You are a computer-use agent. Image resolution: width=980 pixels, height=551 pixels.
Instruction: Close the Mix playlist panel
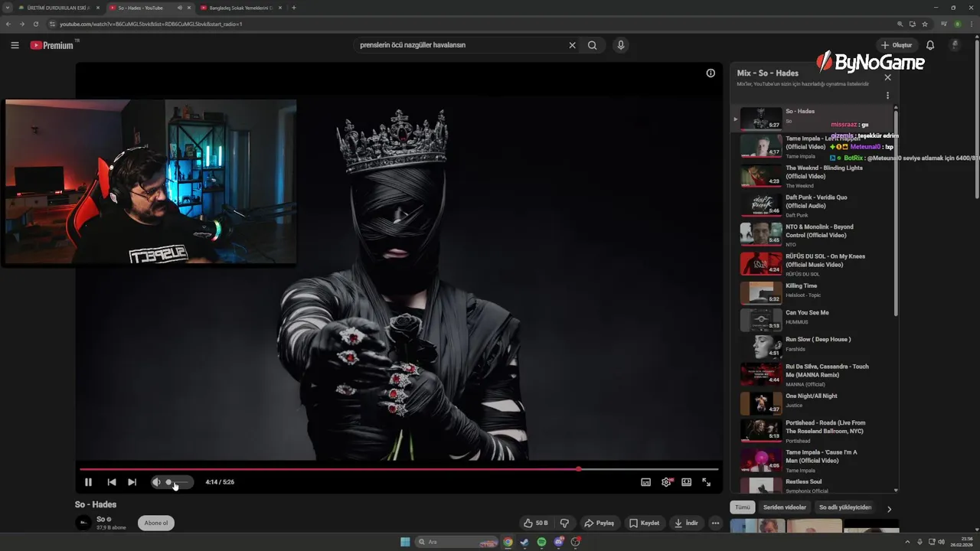click(887, 77)
